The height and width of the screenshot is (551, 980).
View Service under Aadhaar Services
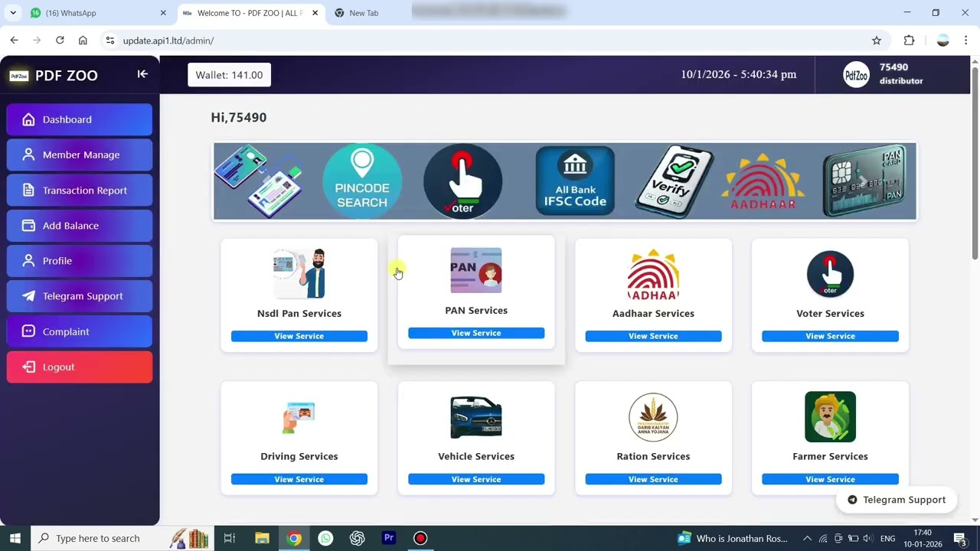tap(653, 336)
